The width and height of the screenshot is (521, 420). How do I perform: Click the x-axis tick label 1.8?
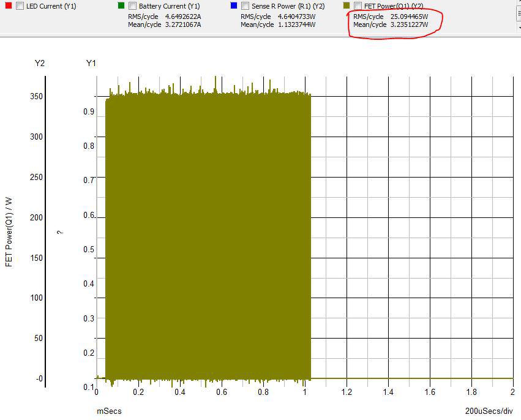471,392
